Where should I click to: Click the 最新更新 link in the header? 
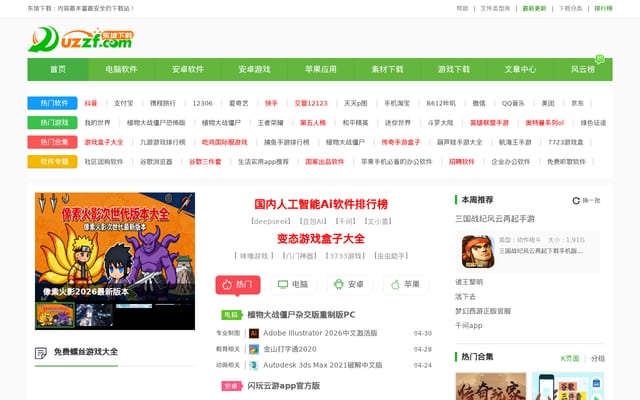pyautogui.click(x=534, y=9)
